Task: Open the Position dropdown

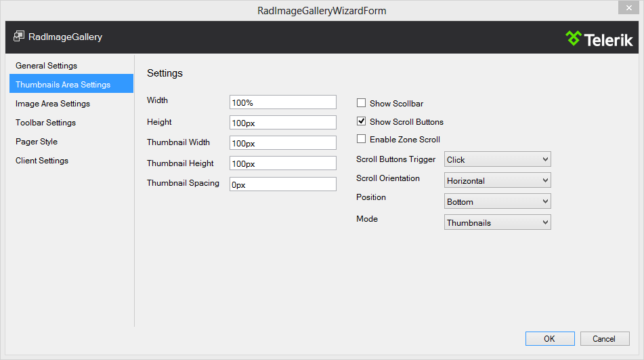Action: click(497, 202)
